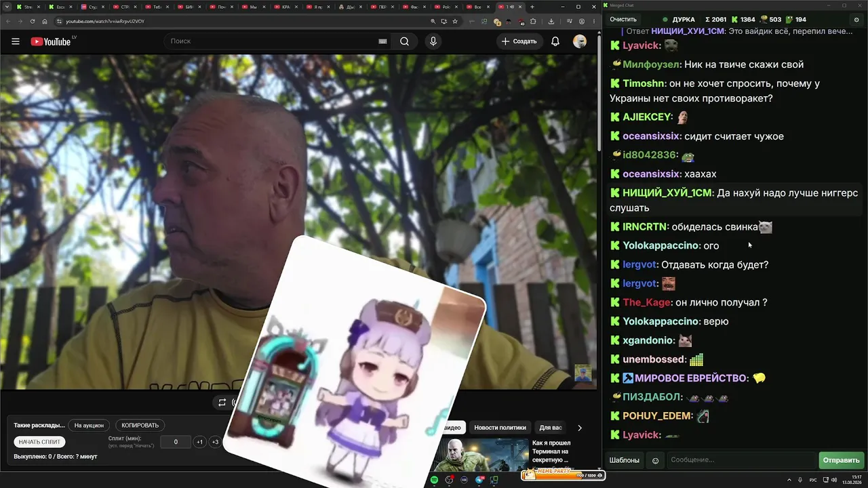Focus the Сообщение message input
The image size is (868, 488).
[x=741, y=460]
